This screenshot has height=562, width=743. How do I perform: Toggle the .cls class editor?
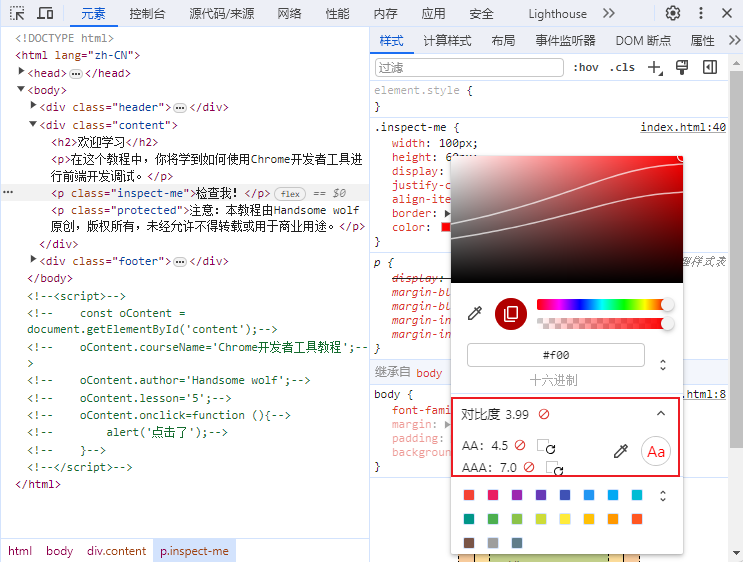point(622,68)
